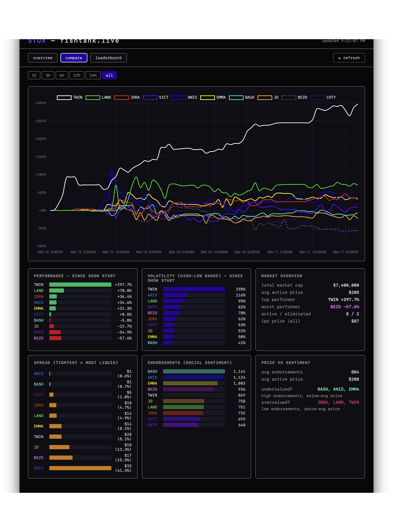Select the compare tab

click(x=74, y=58)
